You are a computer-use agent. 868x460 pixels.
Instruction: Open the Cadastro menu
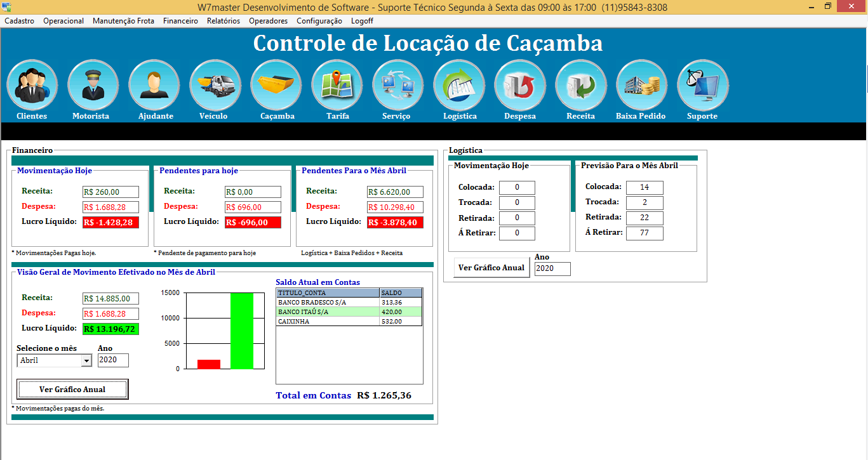[x=19, y=21]
